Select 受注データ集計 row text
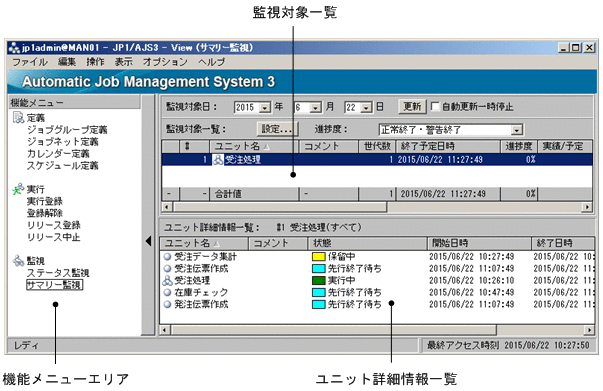Image resolution: width=603 pixels, height=391 pixels. [205, 256]
